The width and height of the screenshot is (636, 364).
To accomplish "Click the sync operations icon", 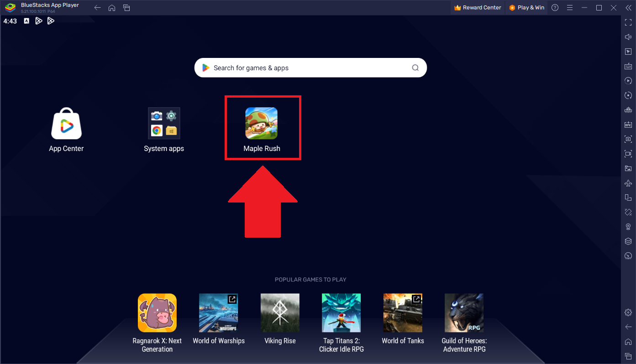I will tap(628, 95).
